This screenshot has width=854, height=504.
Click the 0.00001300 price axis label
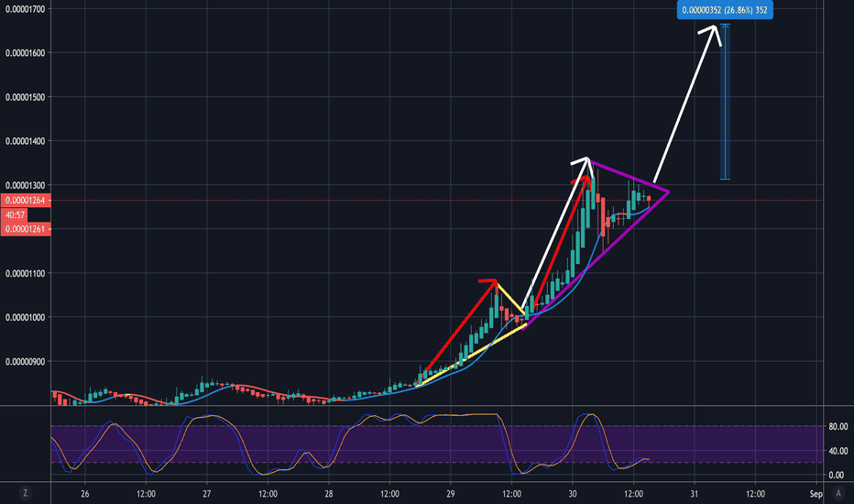[x=25, y=186]
